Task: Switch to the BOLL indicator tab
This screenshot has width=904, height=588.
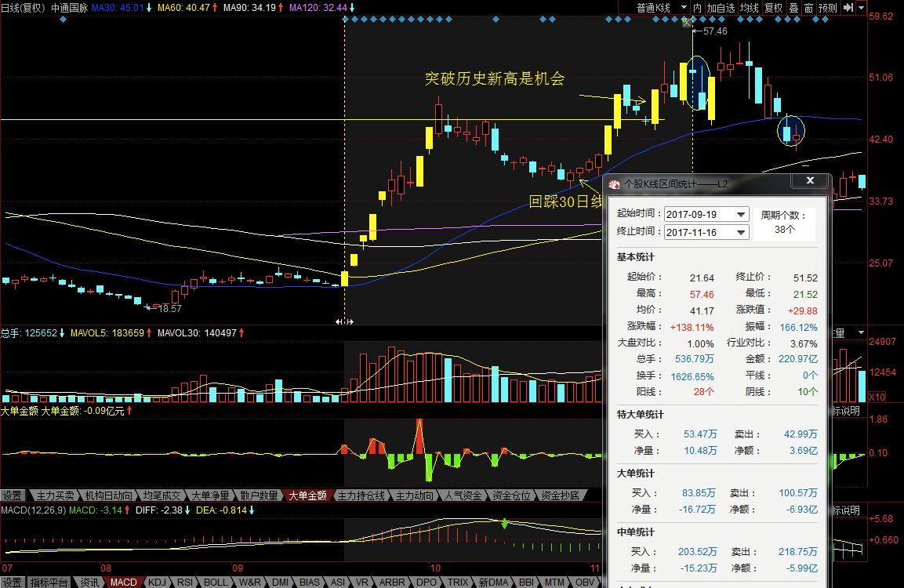Action: click(x=216, y=582)
